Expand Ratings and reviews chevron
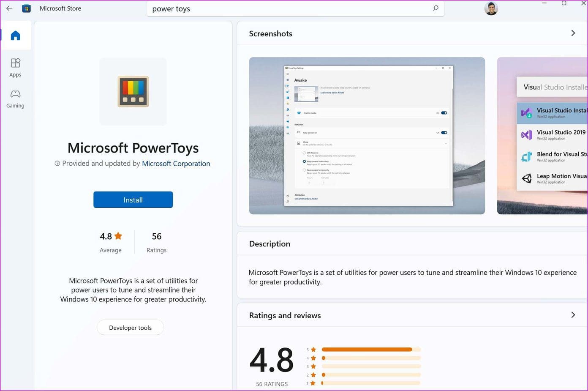 573,315
